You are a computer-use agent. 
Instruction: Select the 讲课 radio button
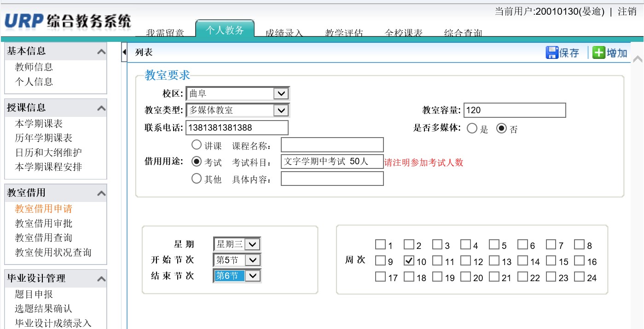pos(197,145)
